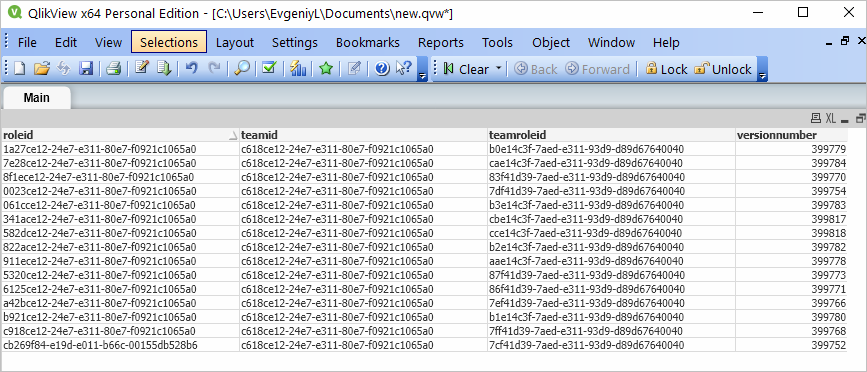Open Help Topics with the question mark icon

point(382,69)
